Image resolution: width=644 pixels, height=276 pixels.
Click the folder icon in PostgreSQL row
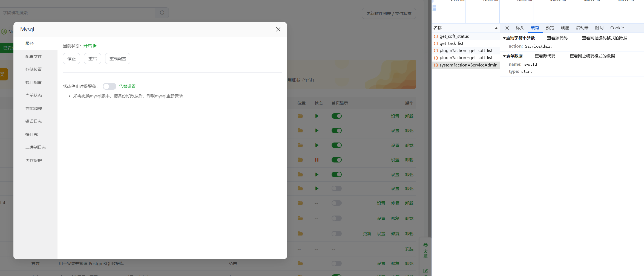[300, 263]
